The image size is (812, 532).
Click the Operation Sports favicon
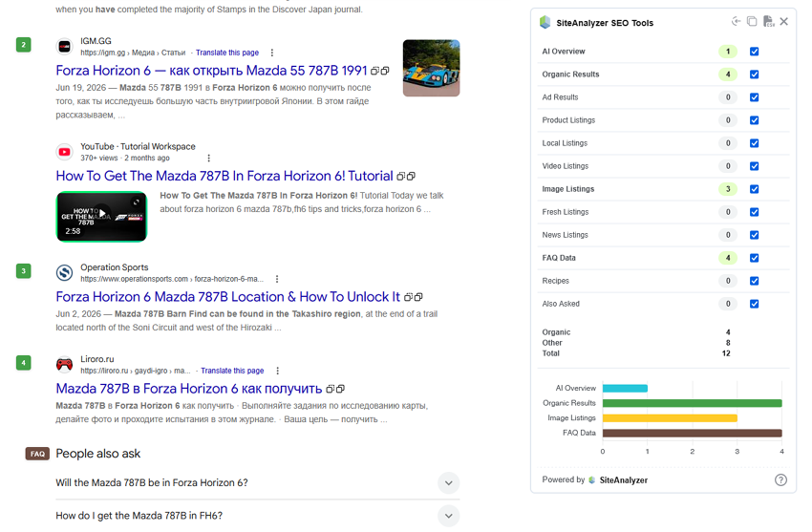click(x=64, y=272)
